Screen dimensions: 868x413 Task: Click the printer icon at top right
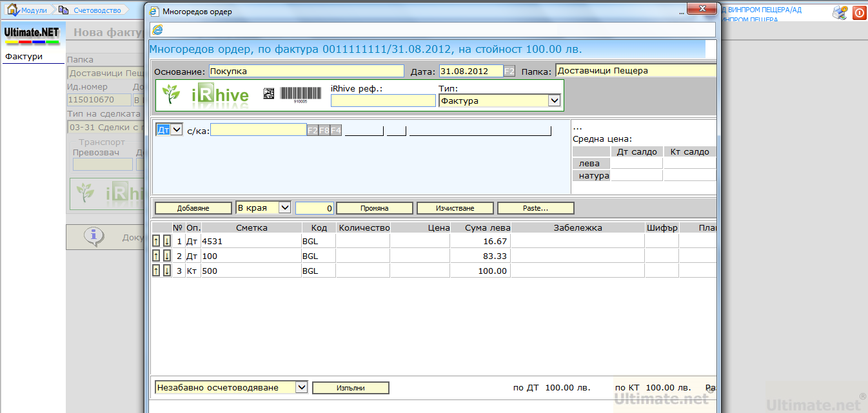840,12
